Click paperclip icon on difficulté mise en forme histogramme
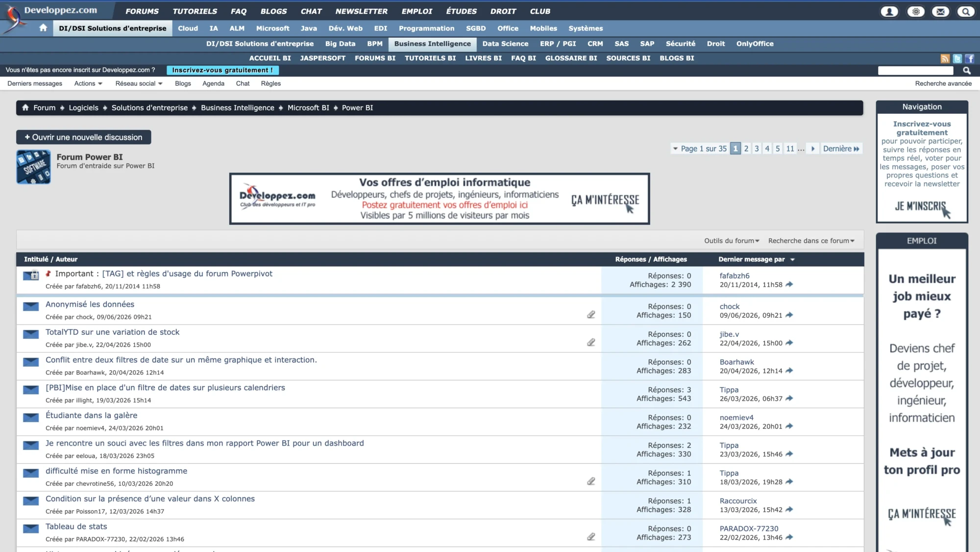The image size is (980, 552). 591,481
